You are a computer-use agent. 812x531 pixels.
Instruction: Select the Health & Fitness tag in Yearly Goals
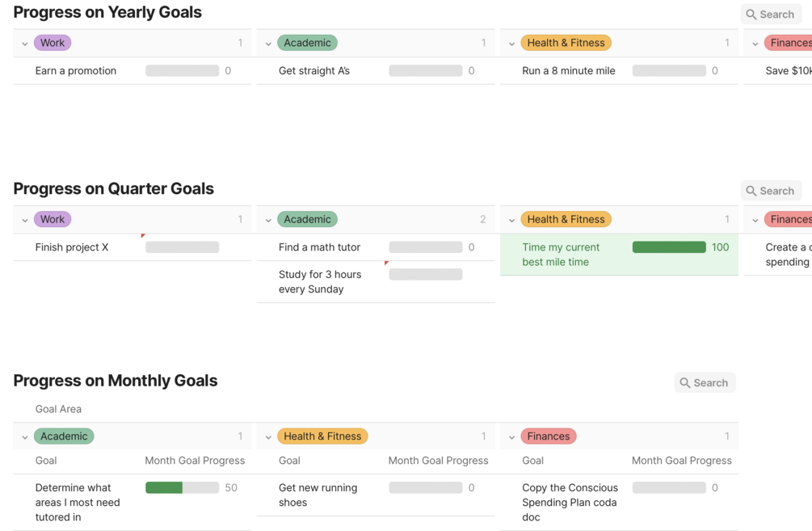(x=566, y=43)
